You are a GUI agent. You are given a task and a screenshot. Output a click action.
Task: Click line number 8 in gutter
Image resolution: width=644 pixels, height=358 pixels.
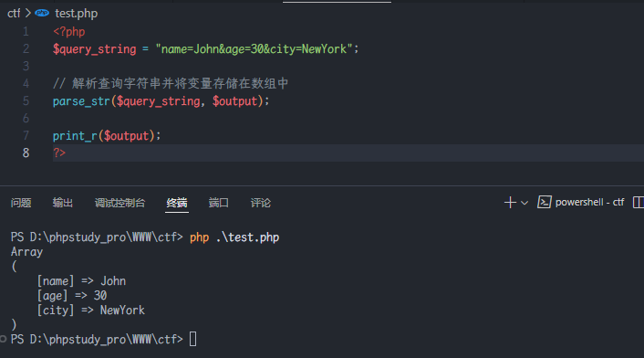pos(26,153)
